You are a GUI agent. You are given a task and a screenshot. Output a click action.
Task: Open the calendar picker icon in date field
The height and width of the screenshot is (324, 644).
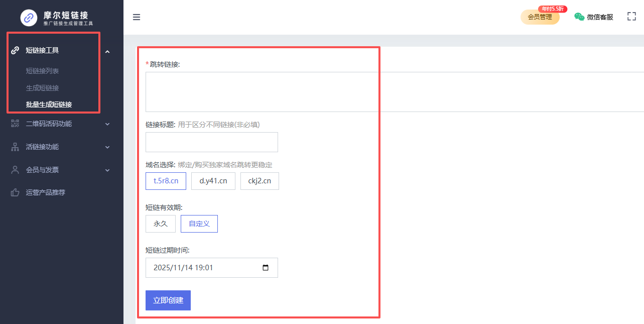click(266, 268)
